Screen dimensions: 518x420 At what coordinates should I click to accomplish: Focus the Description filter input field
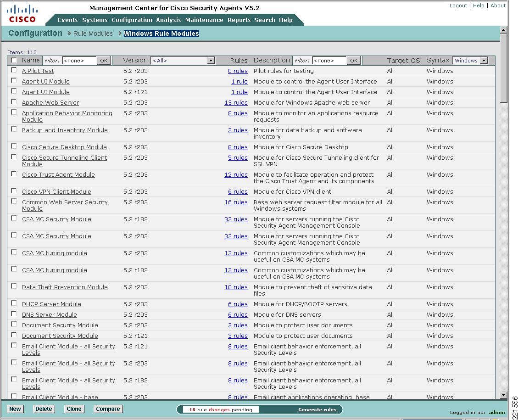pos(329,61)
